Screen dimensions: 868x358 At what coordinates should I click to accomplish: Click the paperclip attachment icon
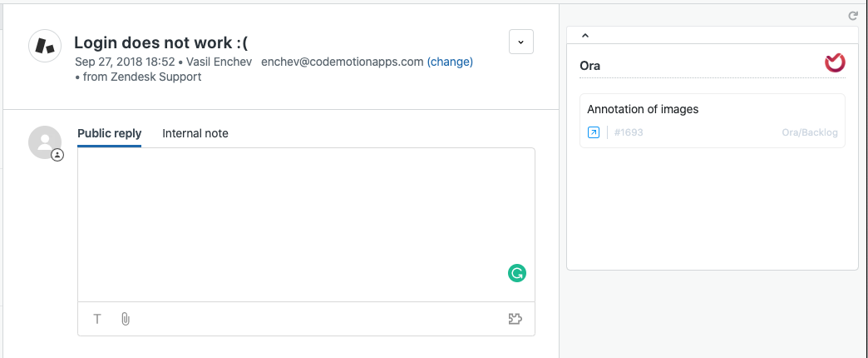[x=126, y=319]
